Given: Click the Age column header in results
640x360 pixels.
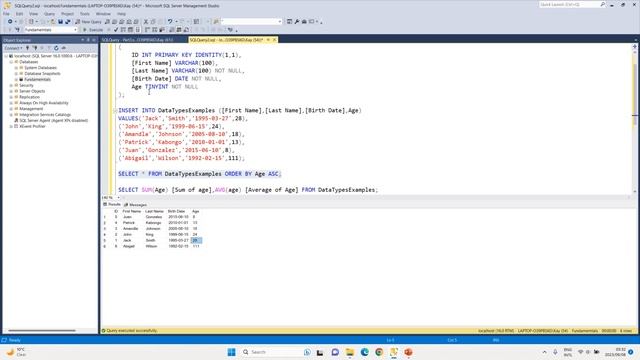Looking at the screenshot, I should (196, 211).
